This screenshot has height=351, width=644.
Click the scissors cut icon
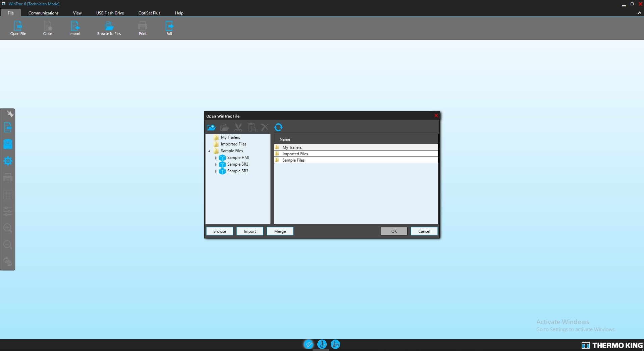238,127
